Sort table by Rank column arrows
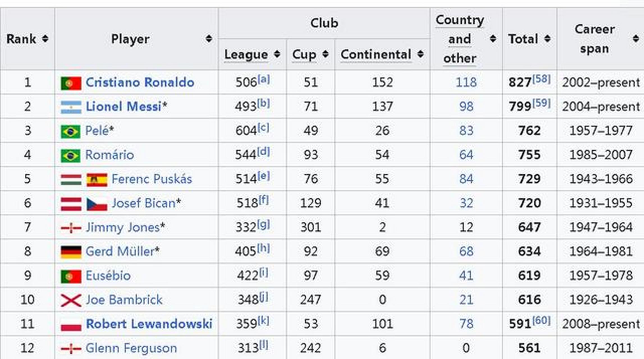Image resolution: width=644 pixels, height=359 pixels. (45, 39)
